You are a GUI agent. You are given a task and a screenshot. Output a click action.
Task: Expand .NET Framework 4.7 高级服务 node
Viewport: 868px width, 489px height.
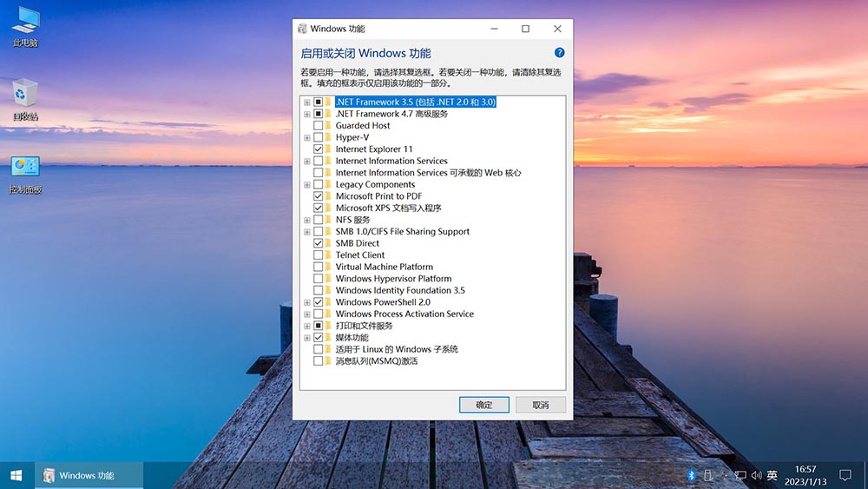click(307, 114)
